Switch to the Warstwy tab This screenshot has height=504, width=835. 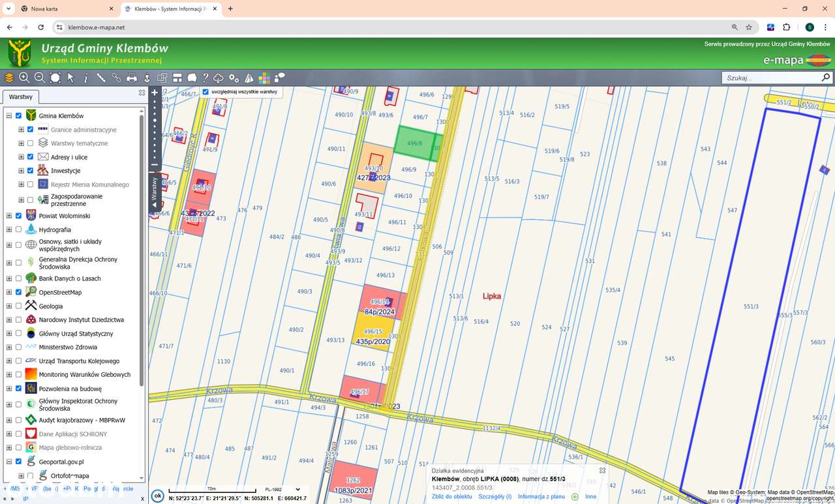[21, 96]
